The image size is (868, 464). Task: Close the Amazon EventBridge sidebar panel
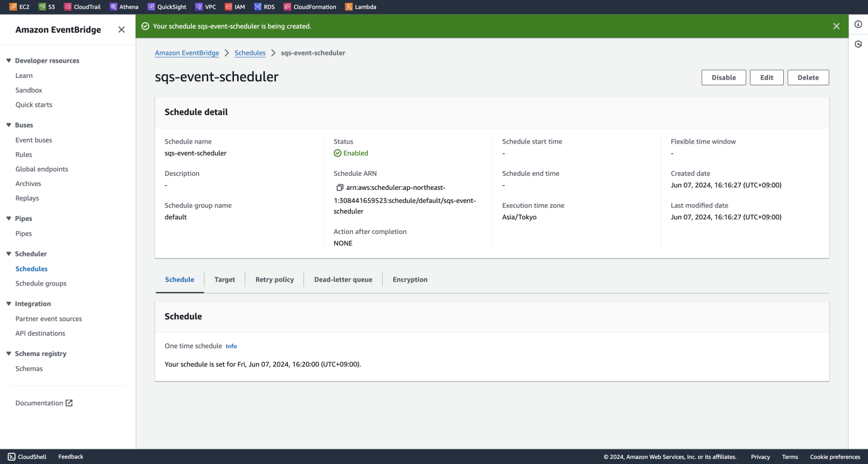click(121, 29)
